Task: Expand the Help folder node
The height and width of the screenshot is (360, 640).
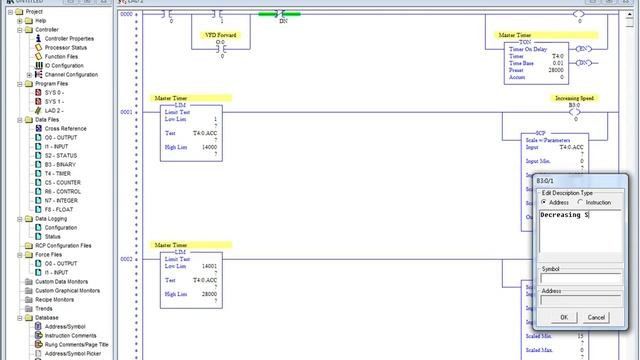Action: pyautogui.click(x=20, y=21)
